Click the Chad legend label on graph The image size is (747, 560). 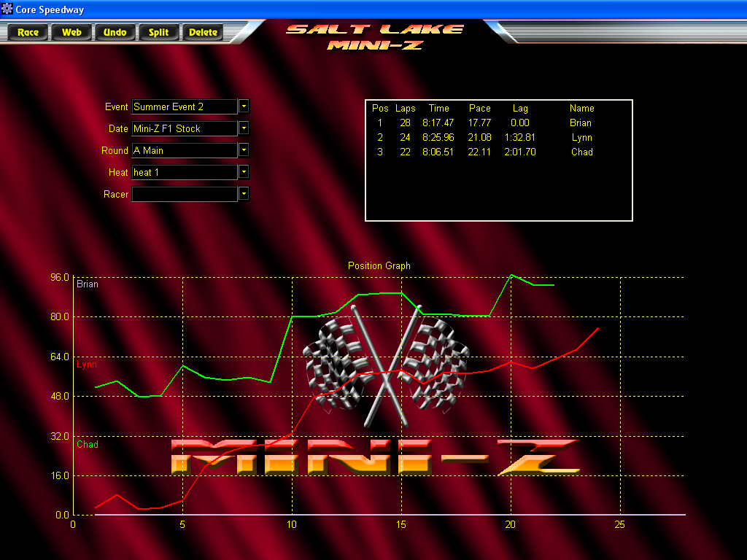[88, 444]
